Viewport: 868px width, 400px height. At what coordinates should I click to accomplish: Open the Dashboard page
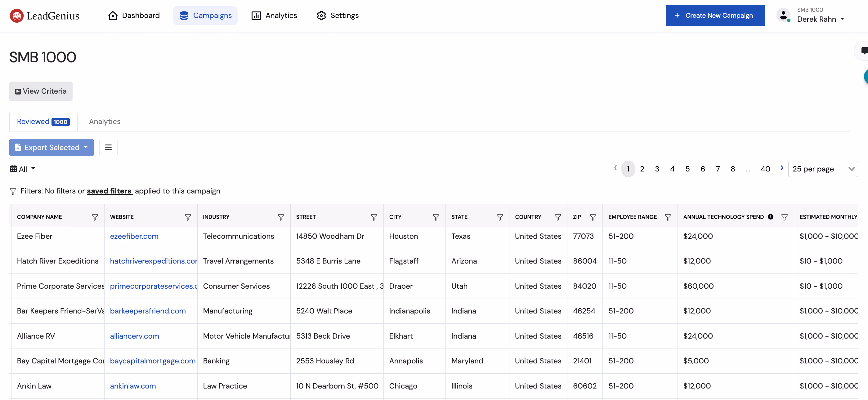tap(134, 16)
